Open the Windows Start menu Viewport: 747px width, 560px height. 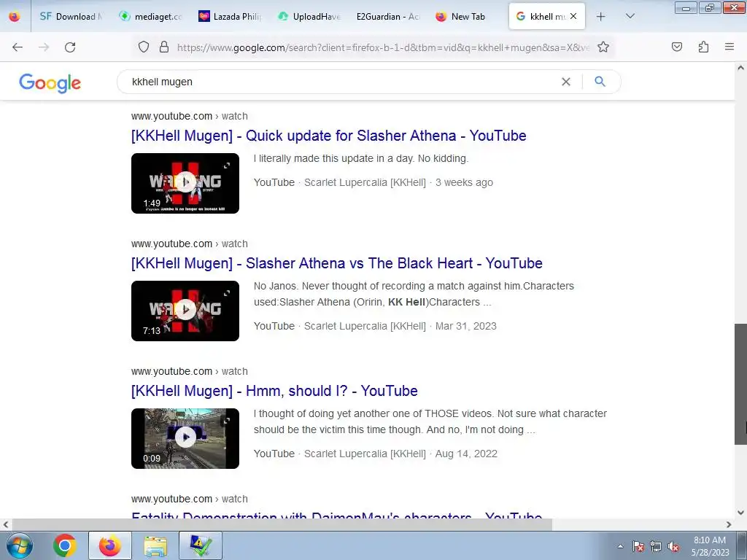pyautogui.click(x=20, y=545)
